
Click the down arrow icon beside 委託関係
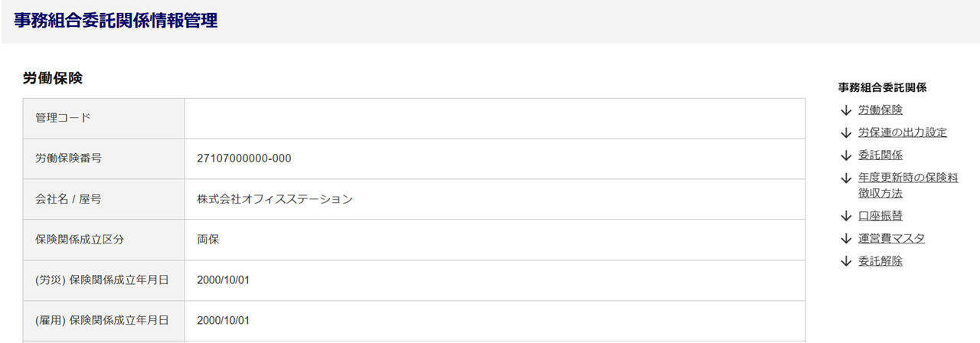(846, 155)
